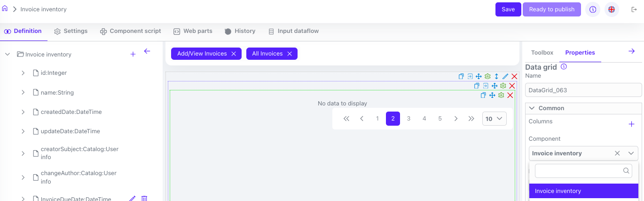Click the Ready to publish button
Viewport: 644px width, 201px height.
551,9
